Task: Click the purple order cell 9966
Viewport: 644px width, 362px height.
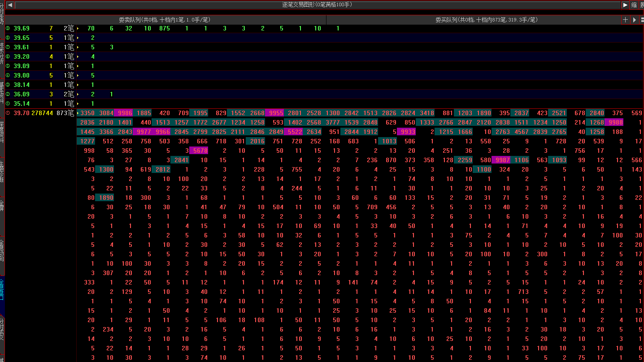Action: coord(161,132)
